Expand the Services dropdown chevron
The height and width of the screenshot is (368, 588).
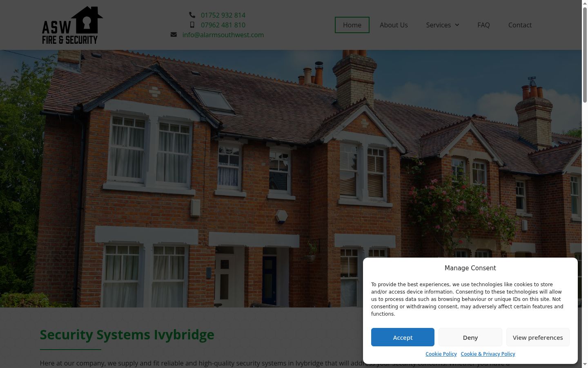457,25
